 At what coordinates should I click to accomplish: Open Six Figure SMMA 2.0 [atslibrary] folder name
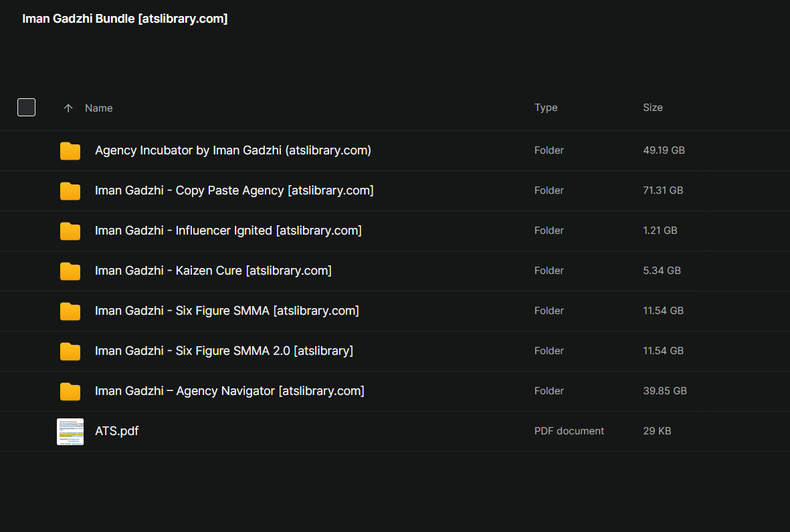tap(223, 351)
